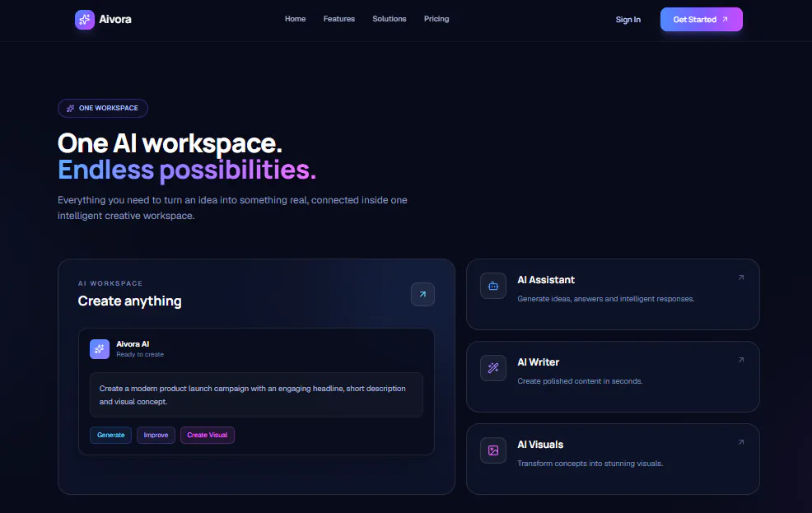This screenshot has width=812, height=513.
Task: Click 'Generate ideas, answers and intelligent responses' text
Action: pyautogui.click(x=606, y=299)
